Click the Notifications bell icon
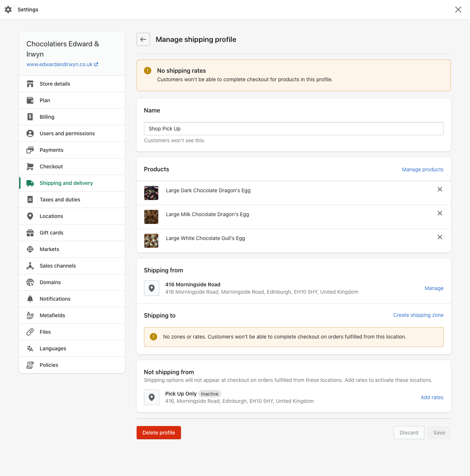The height and width of the screenshot is (476, 470). click(x=30, y=299)
